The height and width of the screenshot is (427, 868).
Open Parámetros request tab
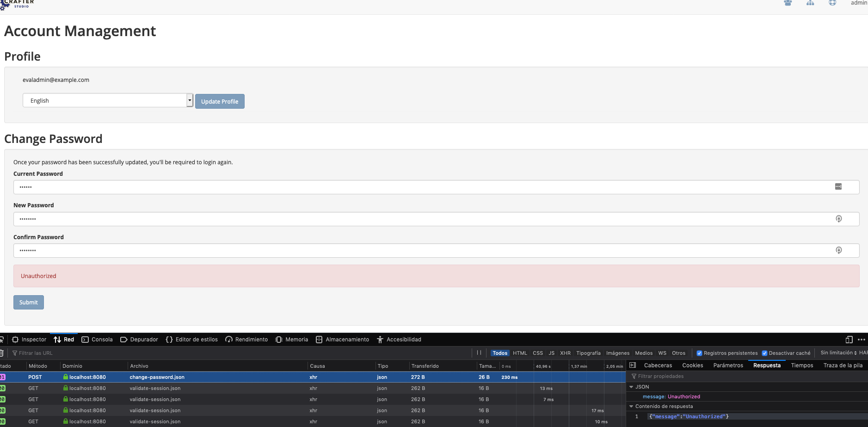click(x=728, y=365)
